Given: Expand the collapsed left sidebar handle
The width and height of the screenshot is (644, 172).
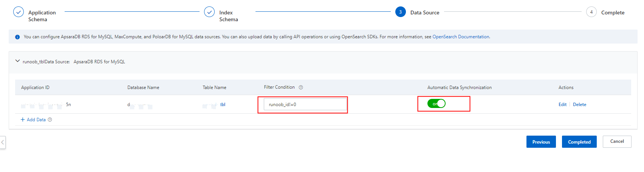Looking at the screenshot, I should tap(3, 142).
